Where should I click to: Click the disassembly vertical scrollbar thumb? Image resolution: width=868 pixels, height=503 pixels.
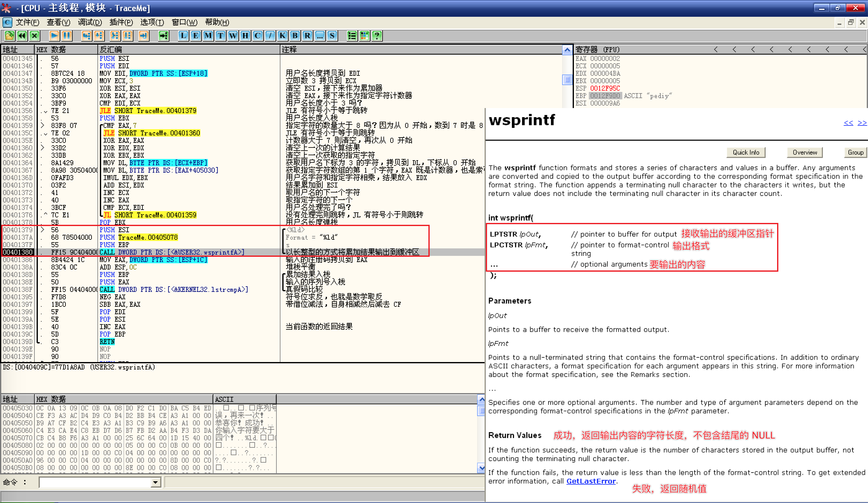[567, 79]
